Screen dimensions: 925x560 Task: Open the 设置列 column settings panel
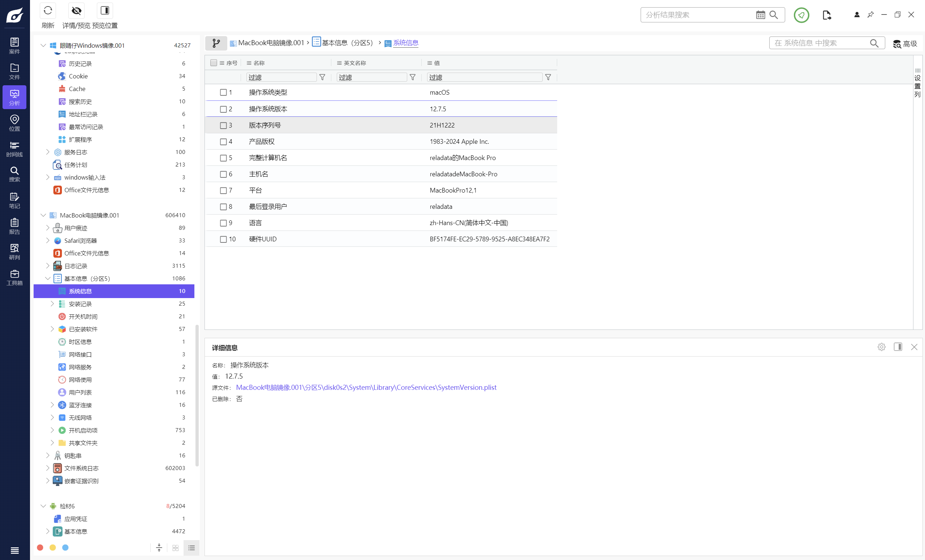(917, 83)
